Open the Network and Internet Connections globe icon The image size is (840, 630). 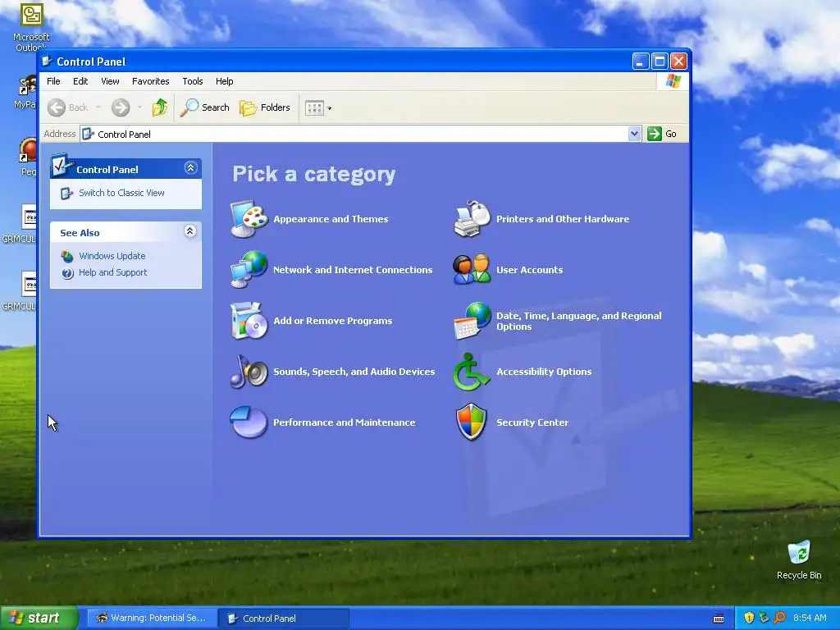[249, 269]
